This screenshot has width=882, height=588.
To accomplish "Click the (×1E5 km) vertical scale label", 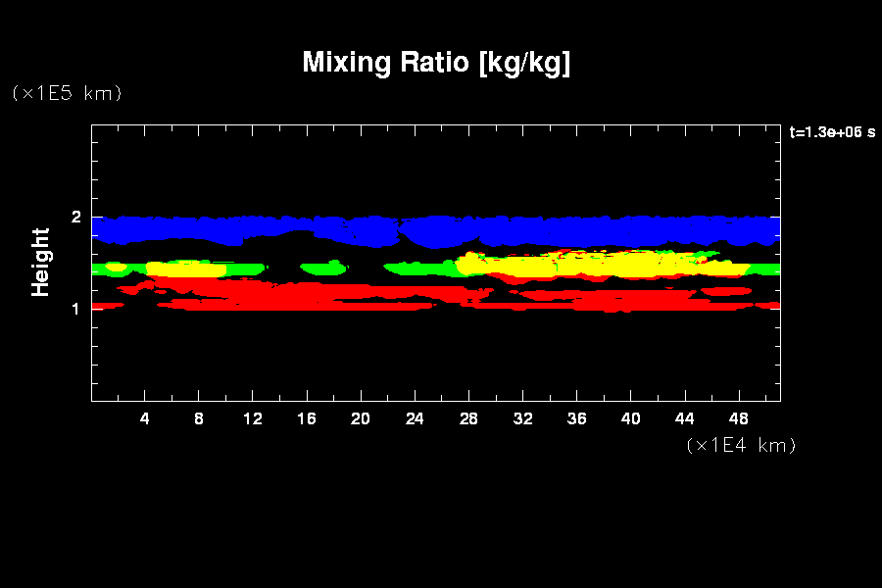I will tap(66, 94).
